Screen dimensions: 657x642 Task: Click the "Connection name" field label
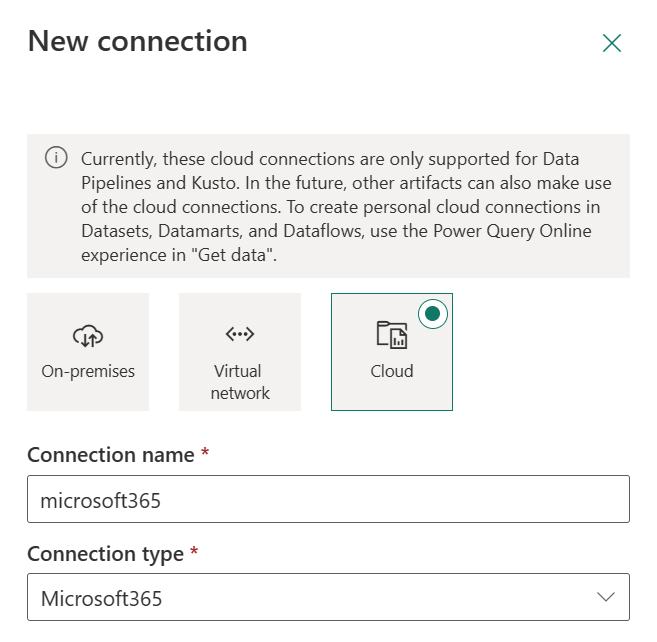click(111, 455)
